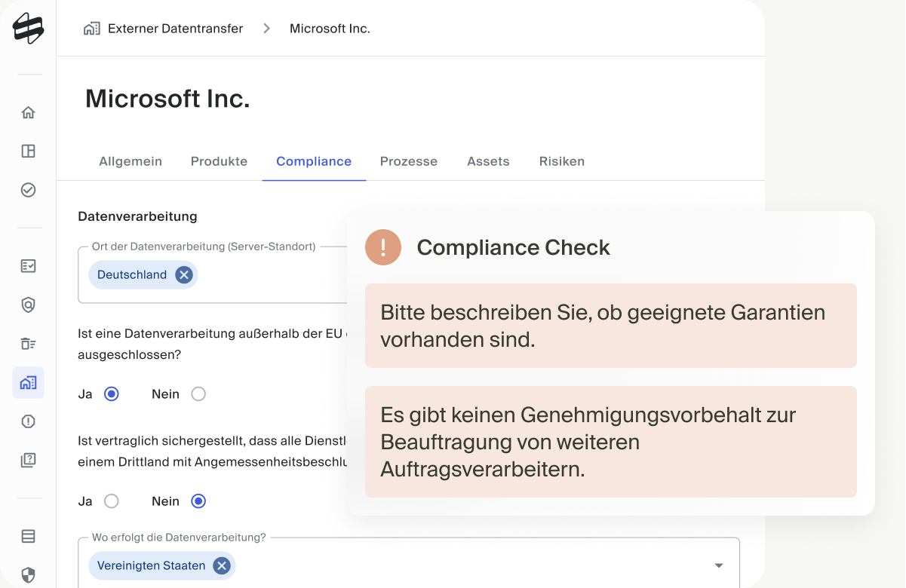Viewport: 906px width, 588px height.
Task: Click the Microsoft Inc. page heading
Action: [x=167, y=99]
